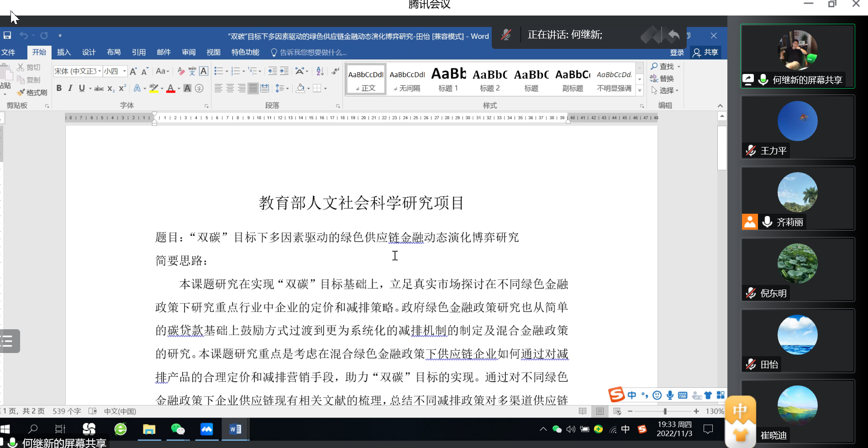
Task: Click the save icon in quick access toolbar
Action: tap(7, 36)
